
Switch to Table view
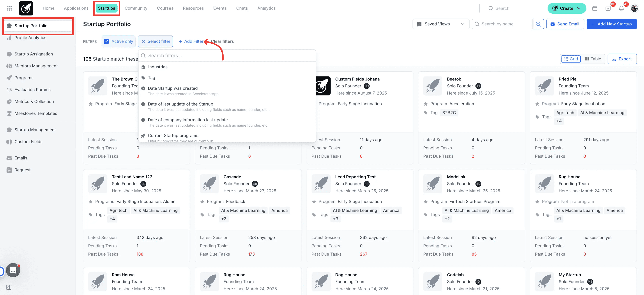point(593,59)
